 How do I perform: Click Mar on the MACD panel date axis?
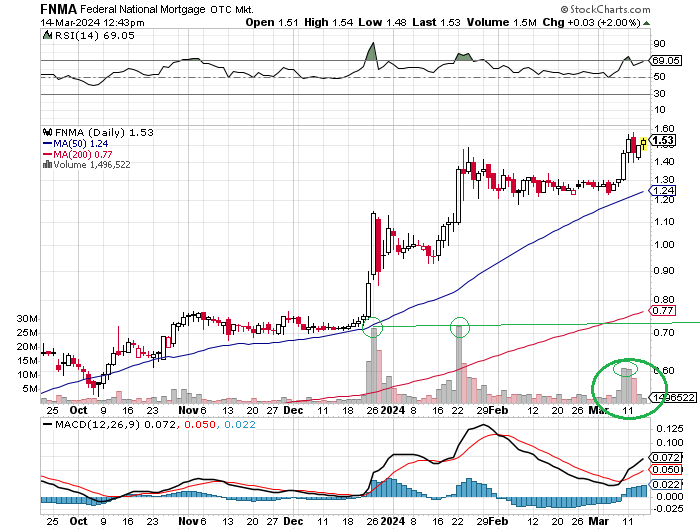tap(599, 521)
